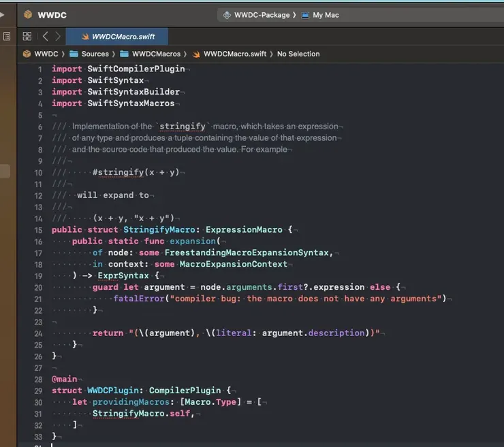Go forward with the right chevron
The height and width of the screenshot is (447, 504).
pyautogui.click(x=58, y=36)
